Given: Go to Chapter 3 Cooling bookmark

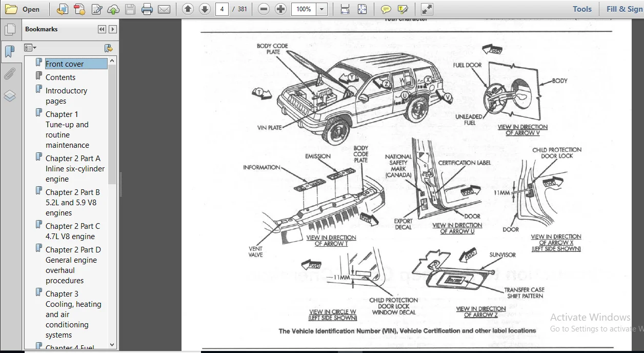Looking at the screenshot, I should (x=73, y=315).
